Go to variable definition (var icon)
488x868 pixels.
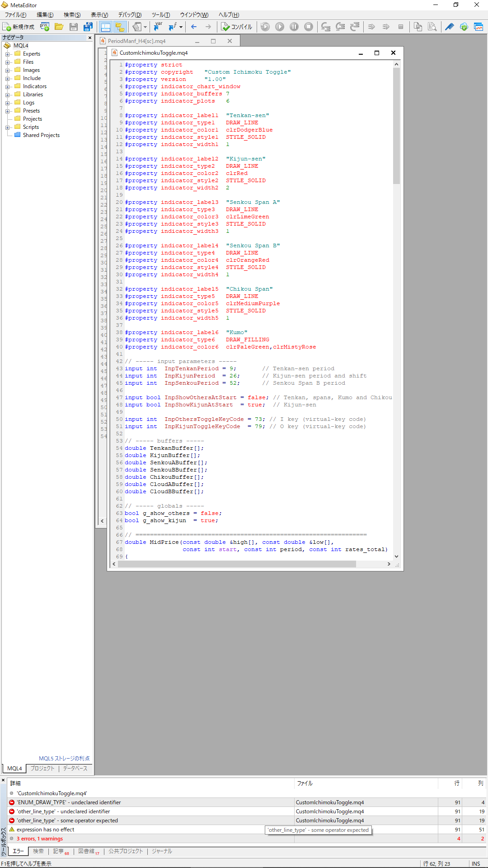tap(157, 27)
